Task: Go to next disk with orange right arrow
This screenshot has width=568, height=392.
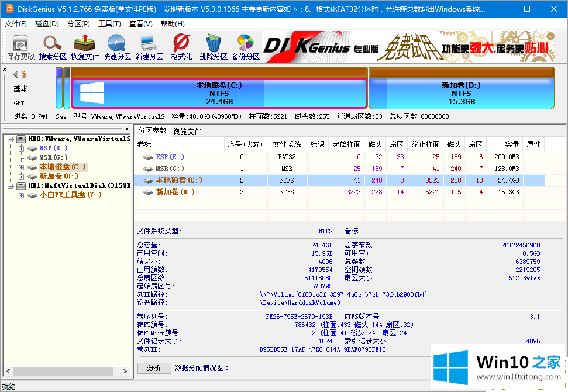Action: click(x=25, y=75)
